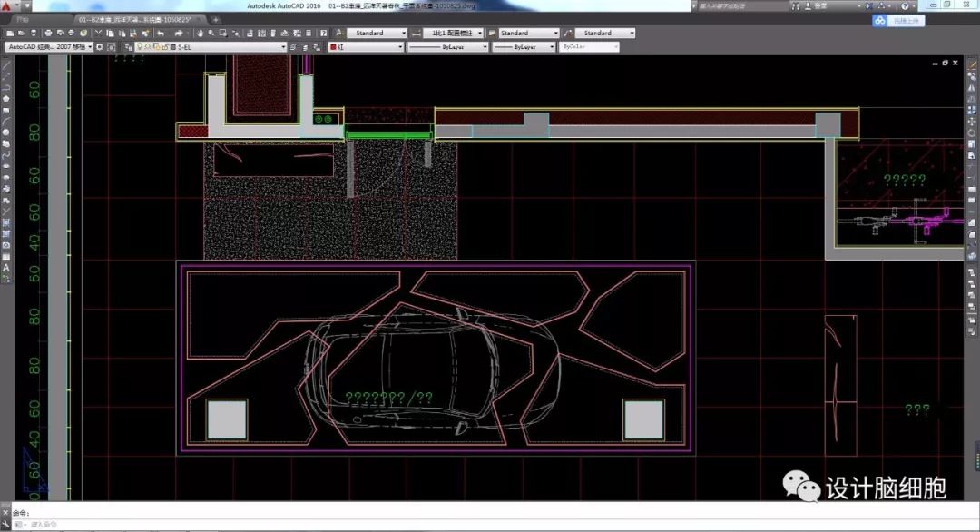Click the Redo arrow in the toolbar
Viewport: 980px width, 532px height.
pos(180,34)
